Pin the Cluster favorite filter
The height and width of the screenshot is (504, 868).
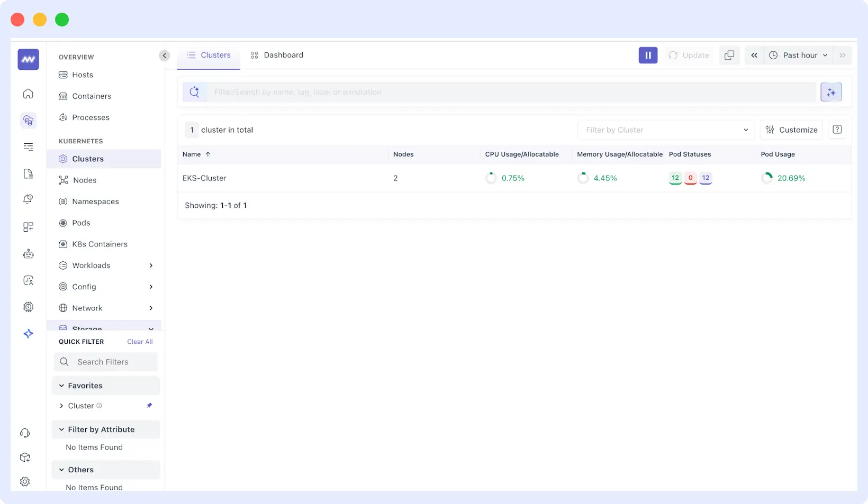click(x=149, y=406)
